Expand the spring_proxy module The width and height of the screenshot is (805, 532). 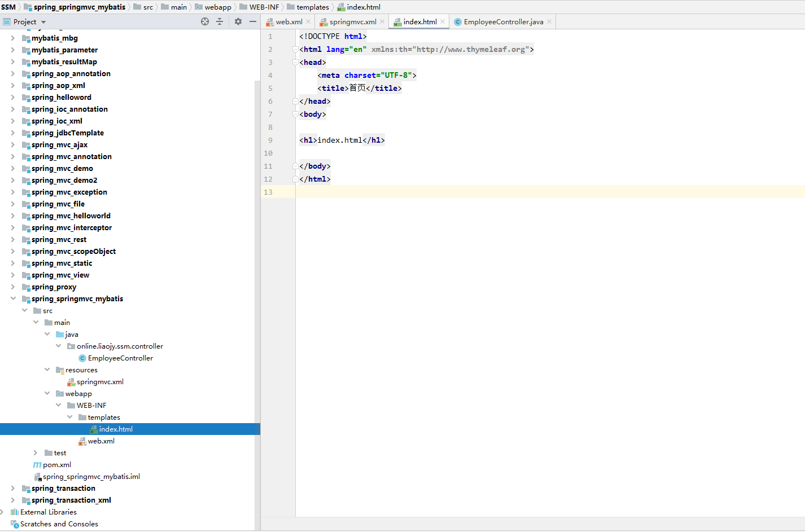point(13,287)
